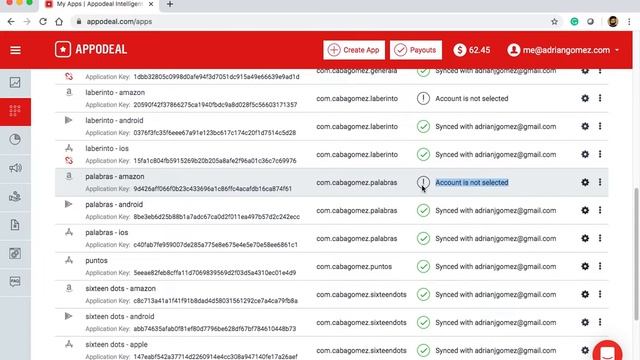
Task: Click the Android play icon for palabras - android
Action: [x=69, y=204]
